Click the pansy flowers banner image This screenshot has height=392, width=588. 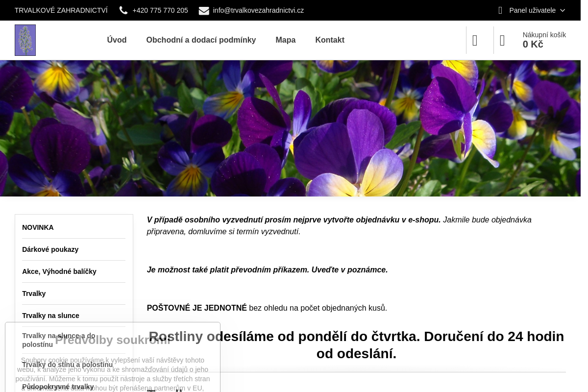pos(290,128)
